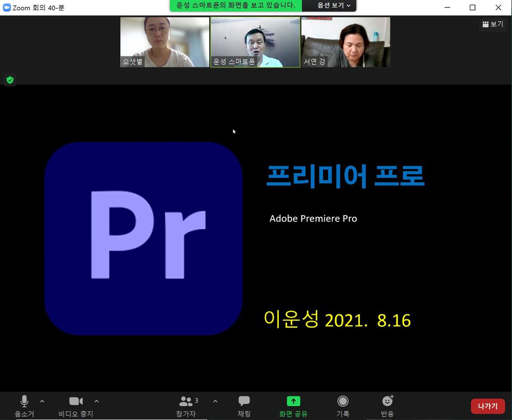Select the 오샛별 participant video
This screenshot has height=420, width=512.
click(x=165, y=42)
